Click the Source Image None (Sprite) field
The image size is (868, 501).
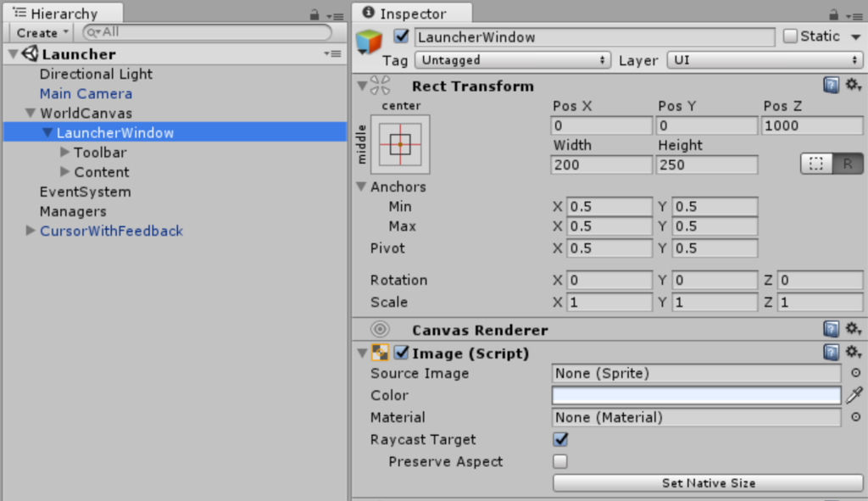(x=697, y=373)
